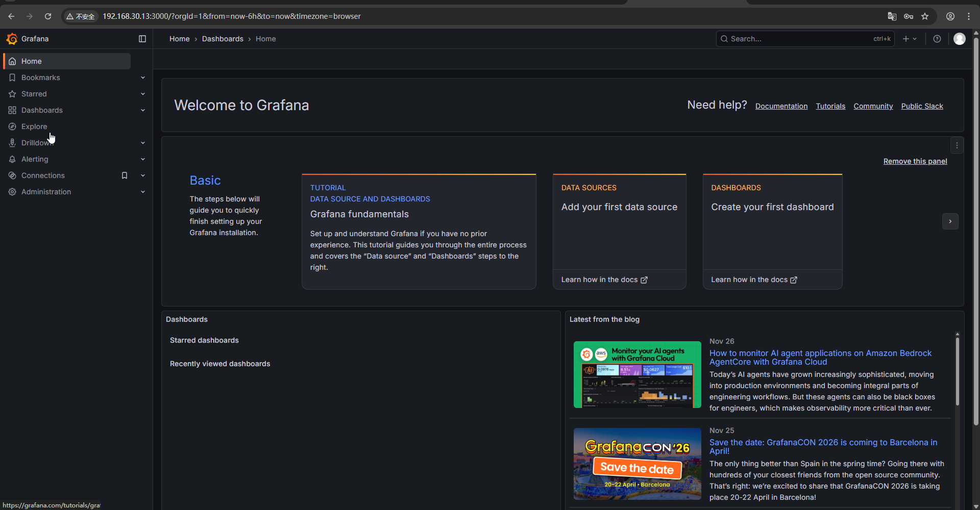Click the Dashboards grid icon in sidebar
Viewport: 980px width, 510px height.
point(12,110)
